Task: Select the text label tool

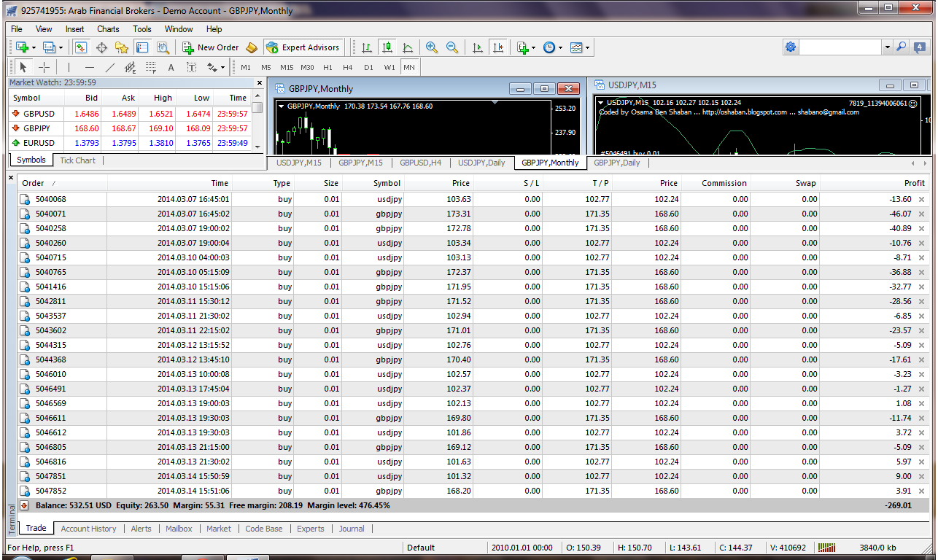Action: [192, 67]
